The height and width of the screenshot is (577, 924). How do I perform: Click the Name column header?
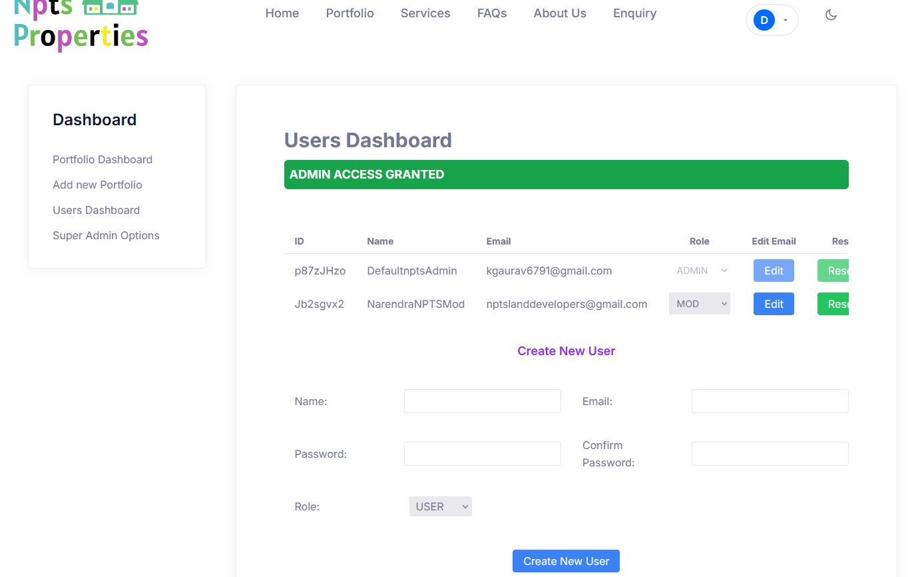tap(380, 241)
